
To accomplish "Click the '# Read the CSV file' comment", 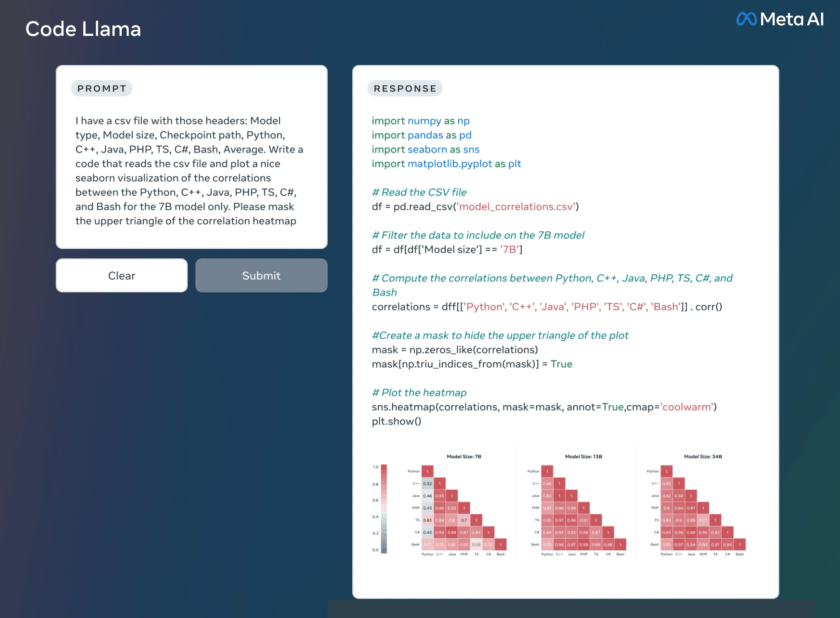I will [419, 192].
